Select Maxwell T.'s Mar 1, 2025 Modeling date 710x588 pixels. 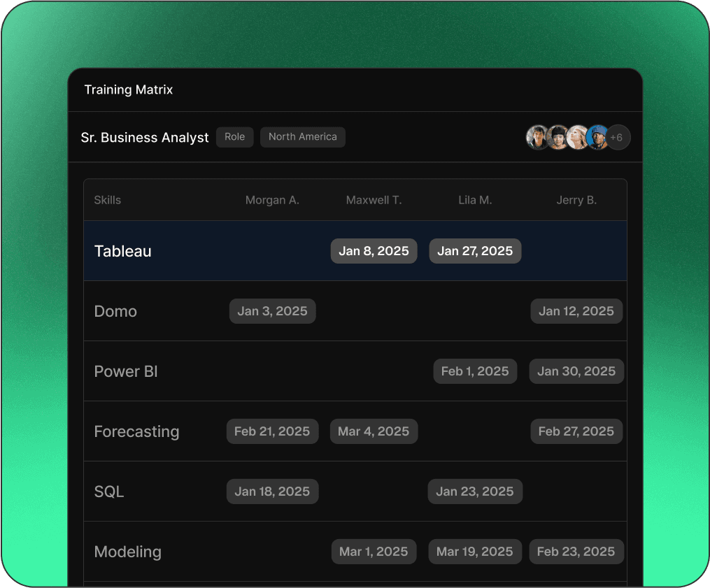374,552
